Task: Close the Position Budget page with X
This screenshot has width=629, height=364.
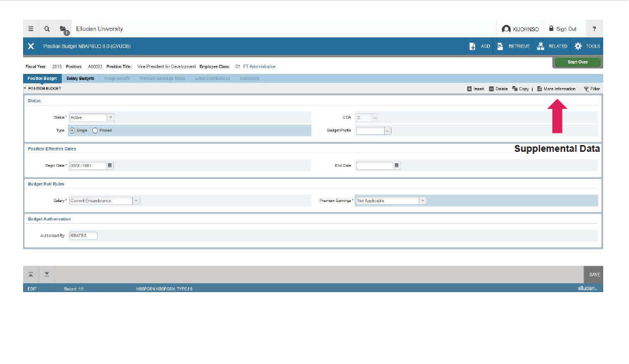Action: 31,46
